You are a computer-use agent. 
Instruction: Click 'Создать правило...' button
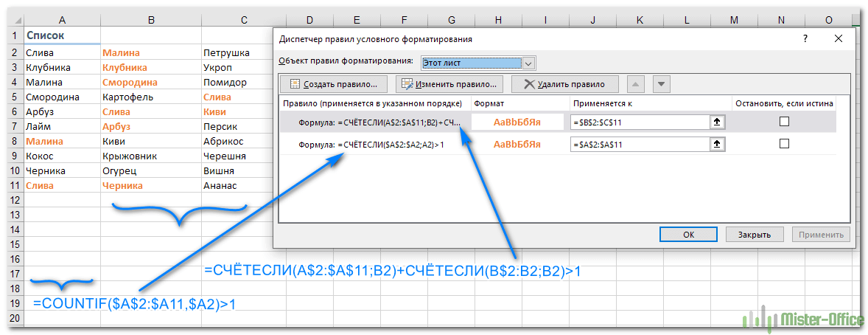334,84
